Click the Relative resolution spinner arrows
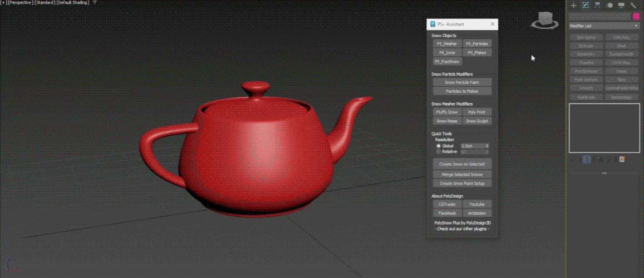 pyautogui.click(x=488, y=152)
